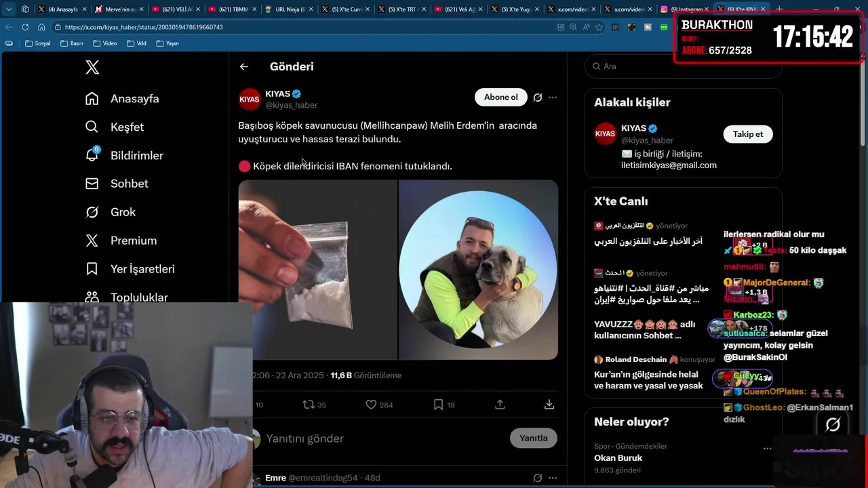Open Anasayfa from the X sidebar
The height and width of the screenshot is (488, 868).
122,99
